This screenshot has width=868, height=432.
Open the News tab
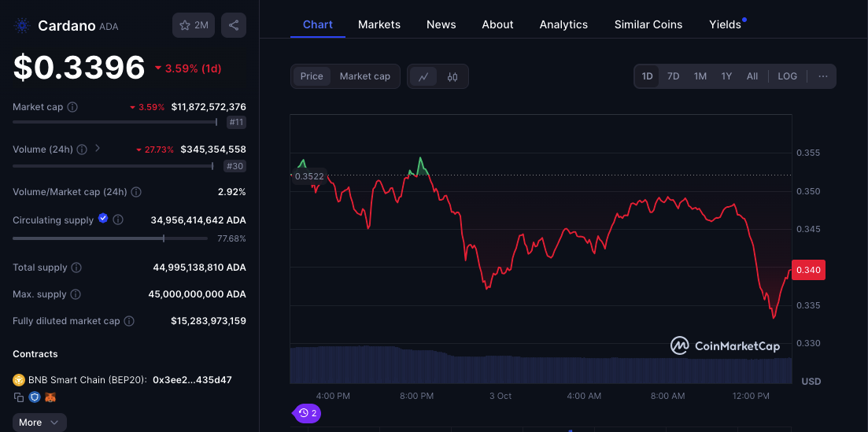click(441, 24)
